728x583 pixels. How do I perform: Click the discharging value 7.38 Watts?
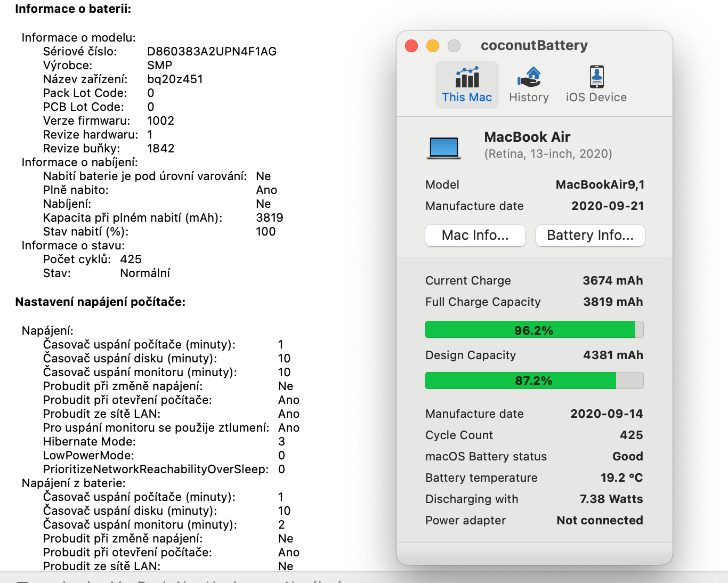pyautogui.click(x=611, y=499)
